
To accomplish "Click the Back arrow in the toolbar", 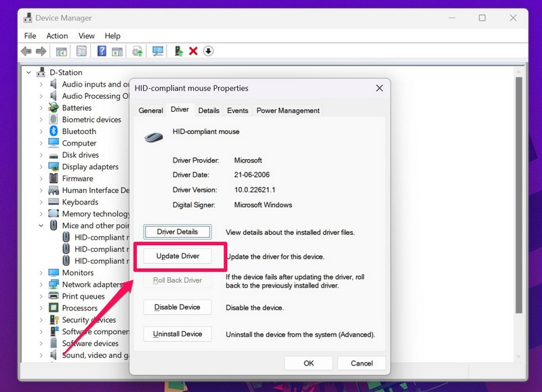I will (26, 51).
